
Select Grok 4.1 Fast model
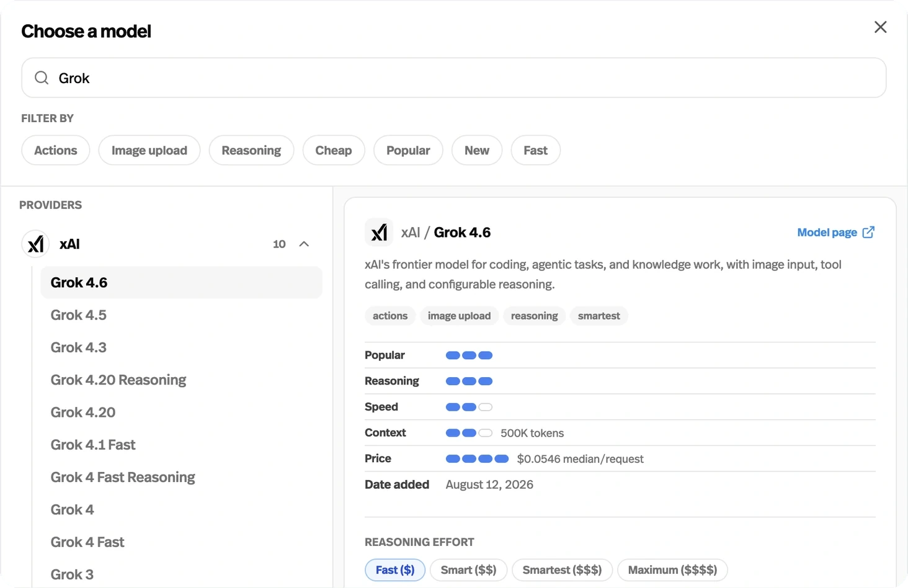182,445
